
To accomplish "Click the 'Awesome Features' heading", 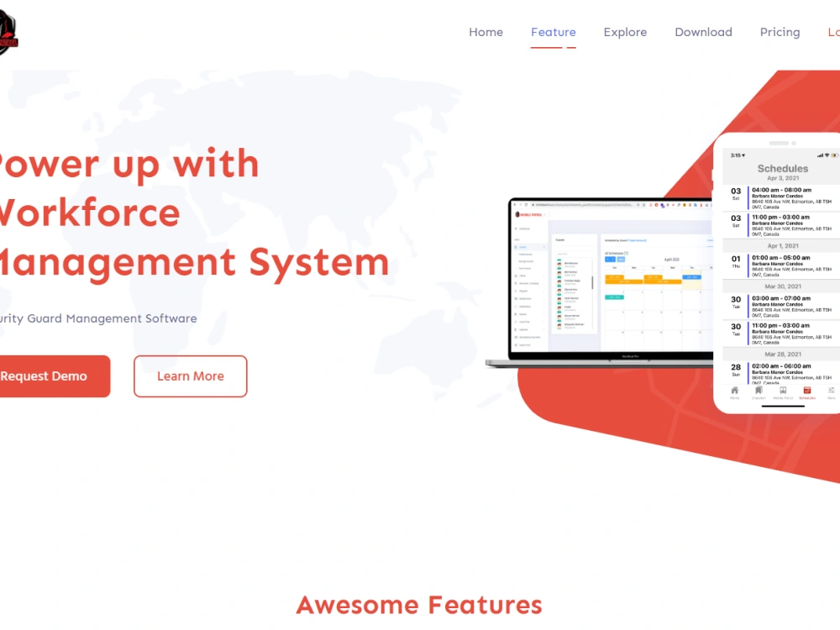I will coord(419,605).
